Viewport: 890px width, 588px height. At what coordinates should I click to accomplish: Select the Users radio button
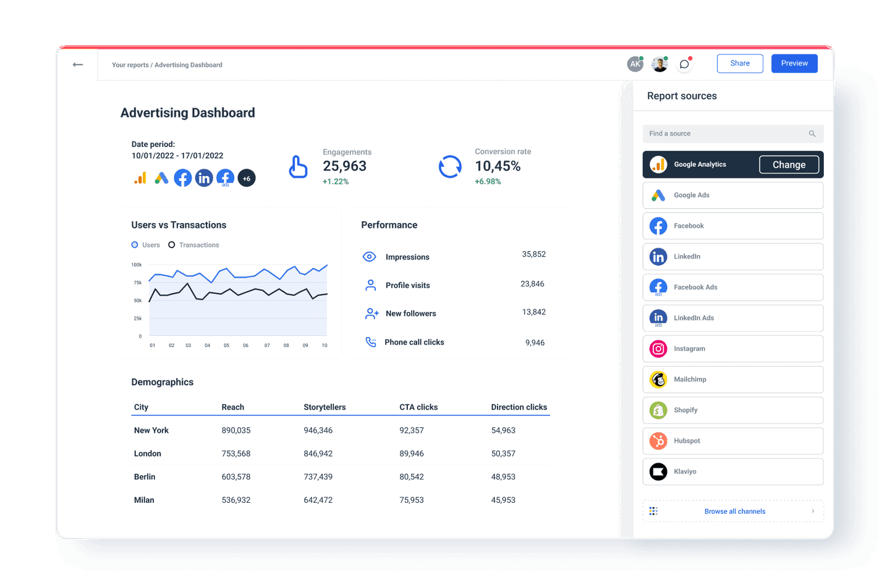point(133,245)
